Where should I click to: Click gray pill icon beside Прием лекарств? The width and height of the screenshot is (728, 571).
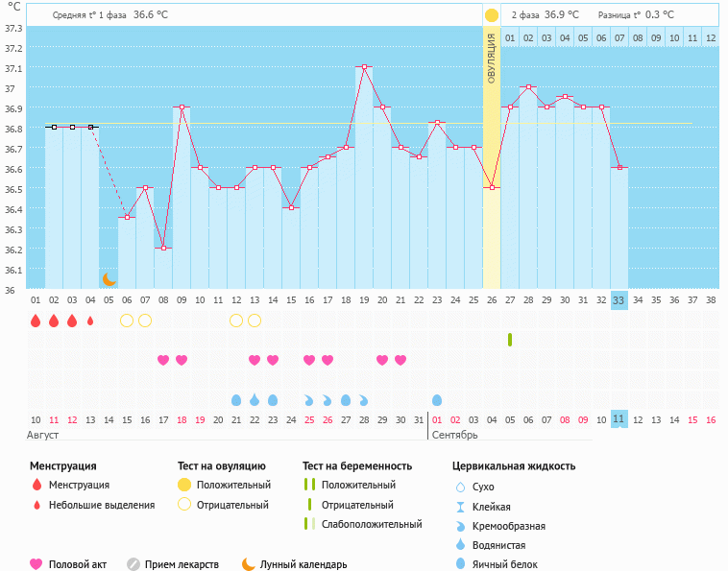pos(133,564)
